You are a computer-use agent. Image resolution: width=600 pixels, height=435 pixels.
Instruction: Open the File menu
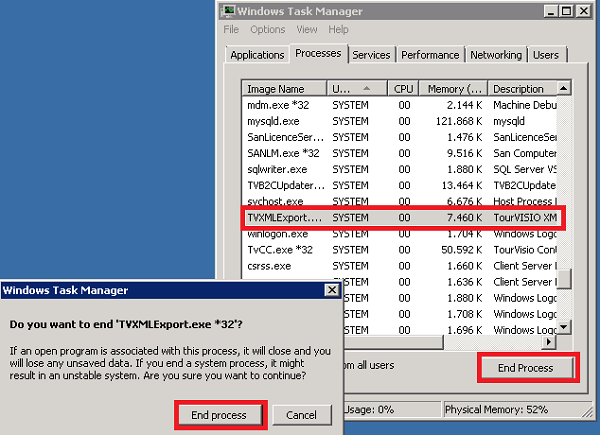(x=231, y=30)
